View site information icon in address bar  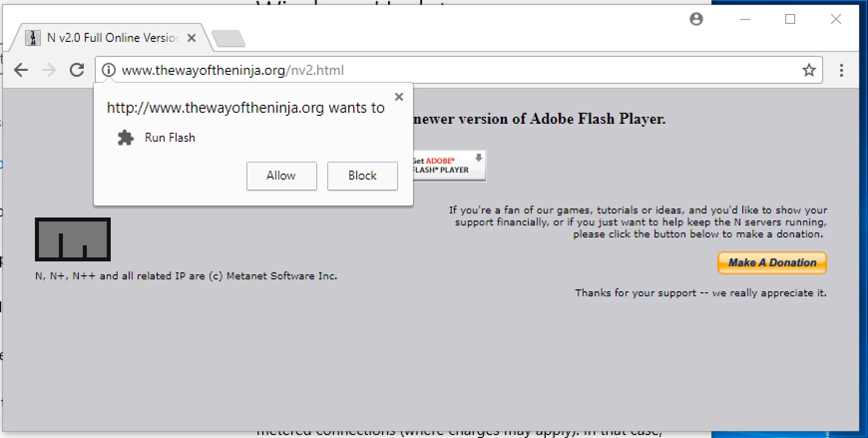click(x=108, y=70)
